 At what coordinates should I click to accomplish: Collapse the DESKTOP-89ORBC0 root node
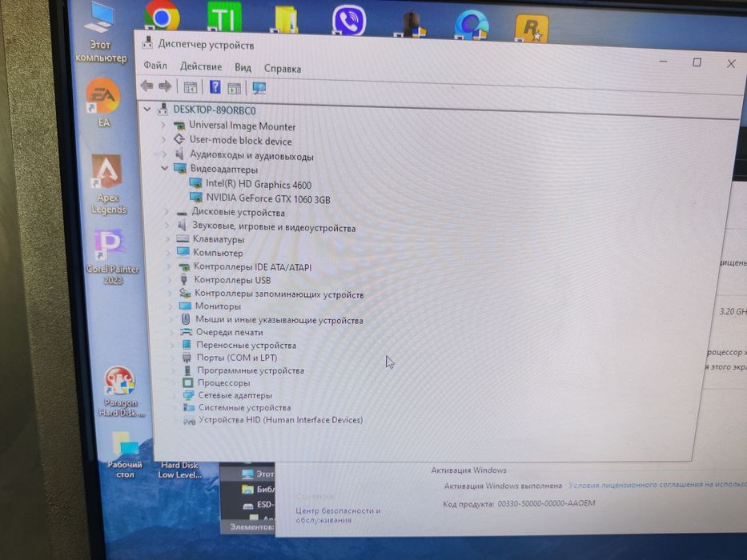point(147,109)
